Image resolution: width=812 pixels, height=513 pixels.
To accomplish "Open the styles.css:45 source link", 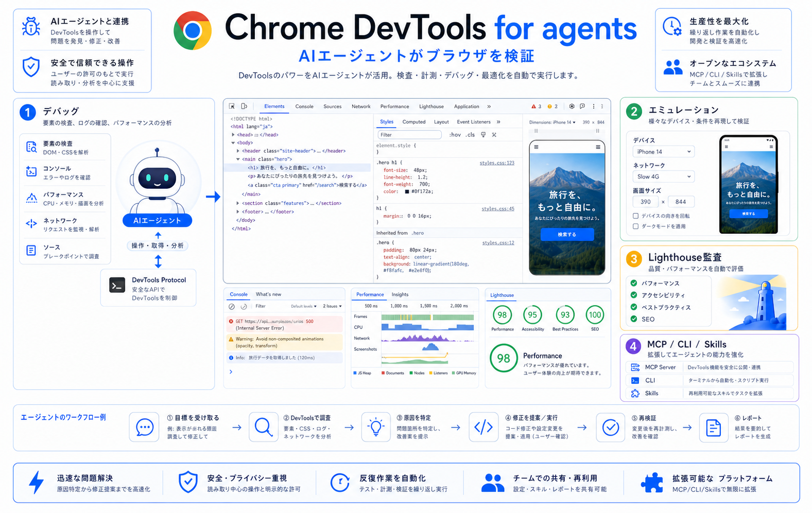I will click(498, 209).
